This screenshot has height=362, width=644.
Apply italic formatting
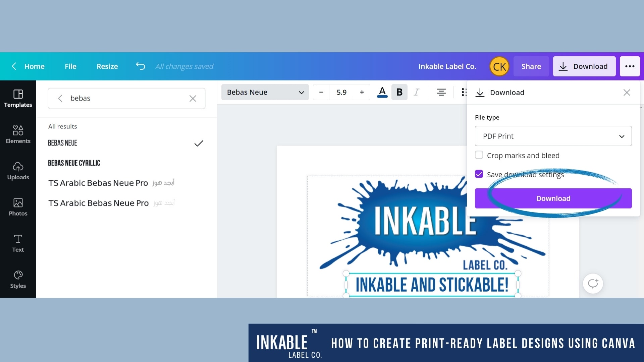tap(417, 92)
